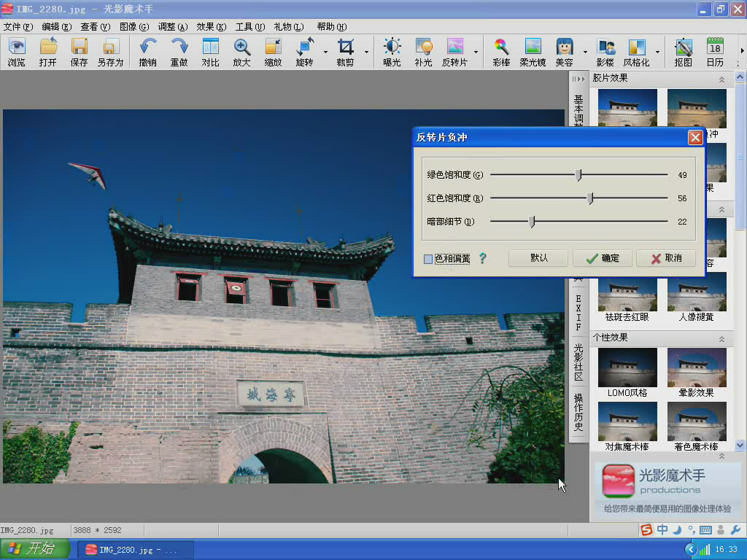
Task: Switch to the 操作历史 side tab
Action: [578, 413]
